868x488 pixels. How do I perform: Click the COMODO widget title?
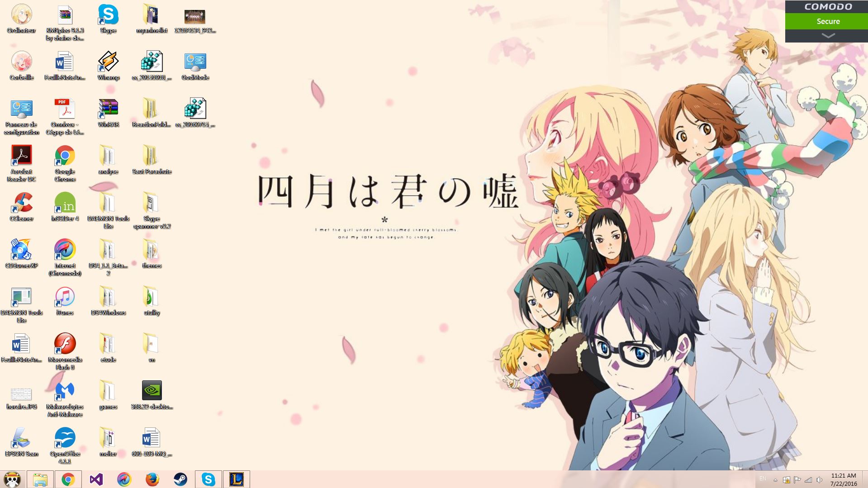[828, 7]
